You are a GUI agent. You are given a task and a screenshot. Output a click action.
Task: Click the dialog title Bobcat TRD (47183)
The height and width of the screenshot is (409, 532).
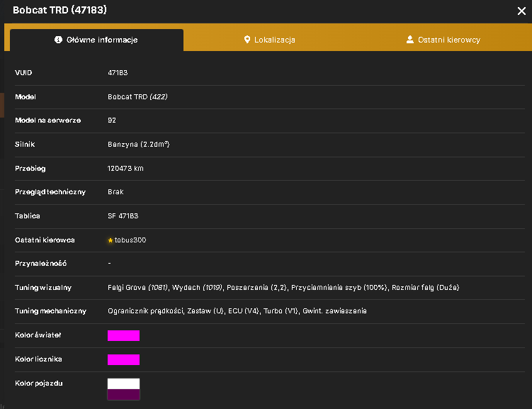pos(60,10)
